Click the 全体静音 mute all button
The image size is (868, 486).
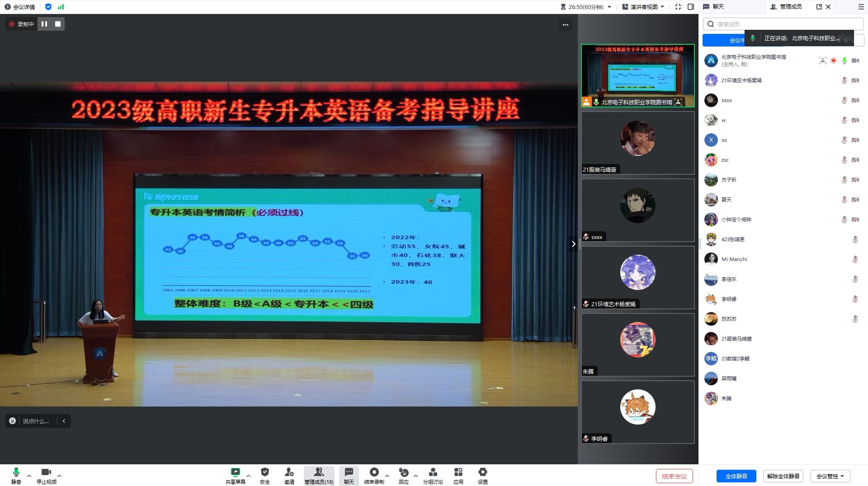click(x=736, y=476)
